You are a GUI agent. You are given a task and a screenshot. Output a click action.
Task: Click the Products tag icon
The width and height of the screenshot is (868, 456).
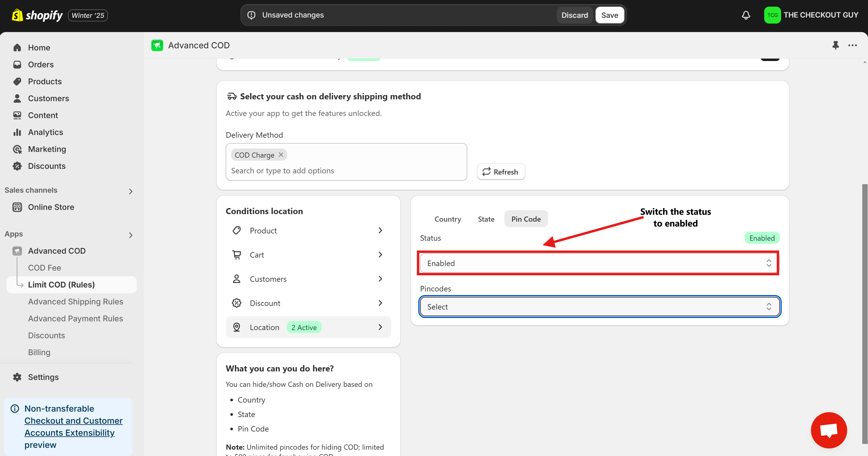point(17,81)
